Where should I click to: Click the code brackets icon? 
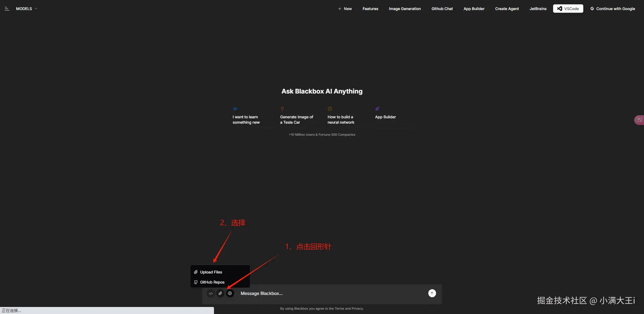211,294
